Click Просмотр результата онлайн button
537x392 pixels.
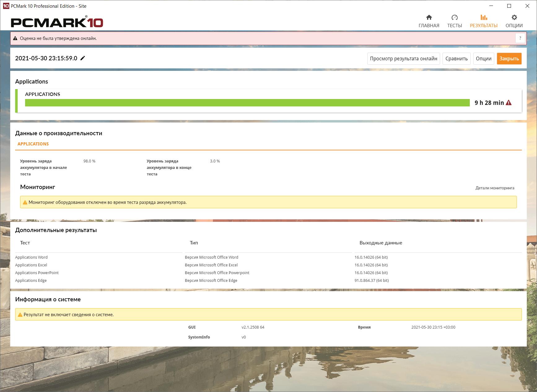(x=404, y=58)
